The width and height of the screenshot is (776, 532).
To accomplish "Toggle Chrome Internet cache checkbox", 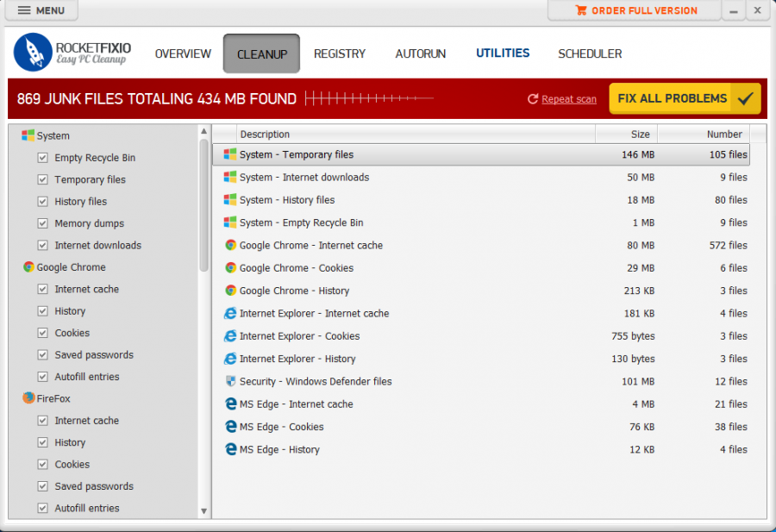I will click(42, 289).
